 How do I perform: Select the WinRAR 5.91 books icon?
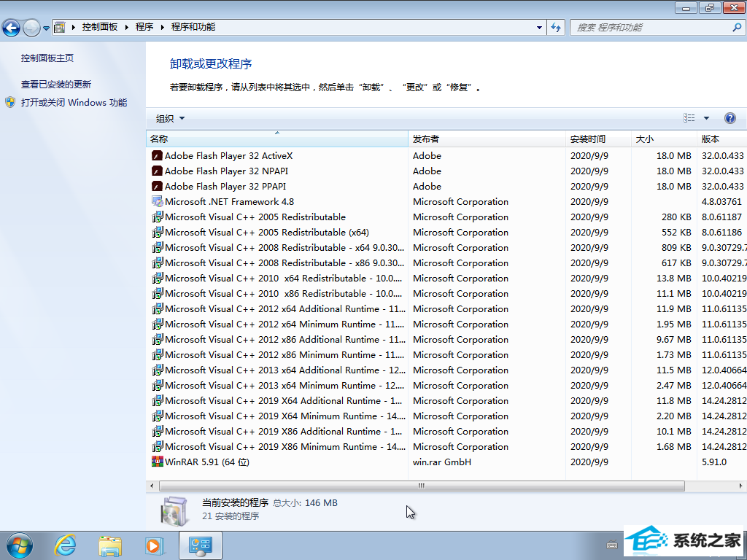click(158, 462)
